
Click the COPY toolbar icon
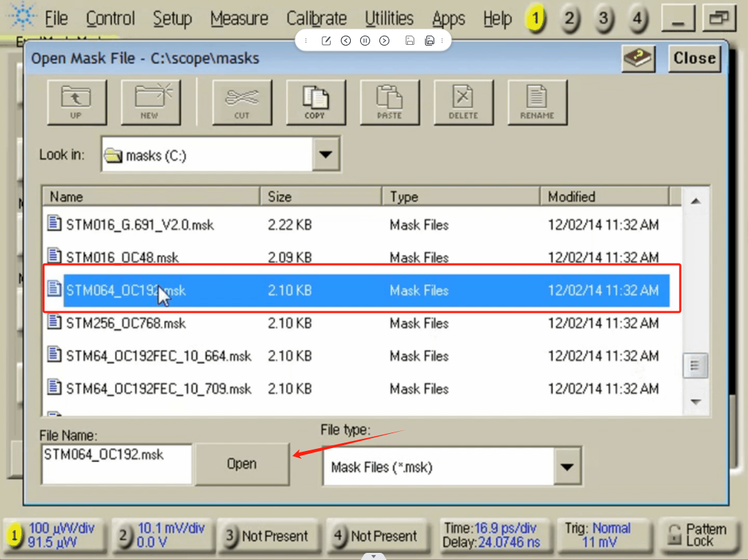point(315,102)
